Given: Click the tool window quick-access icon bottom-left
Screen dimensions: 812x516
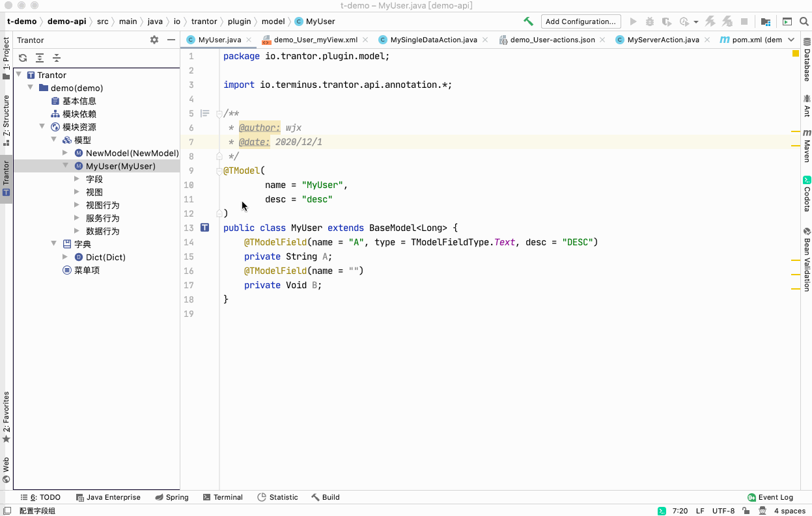Looking at the screenshot, I should [8, 511].
